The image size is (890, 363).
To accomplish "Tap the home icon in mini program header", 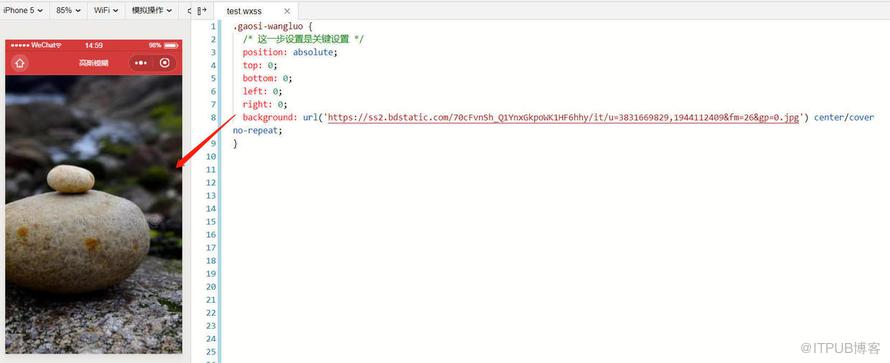I will point(20,63).
